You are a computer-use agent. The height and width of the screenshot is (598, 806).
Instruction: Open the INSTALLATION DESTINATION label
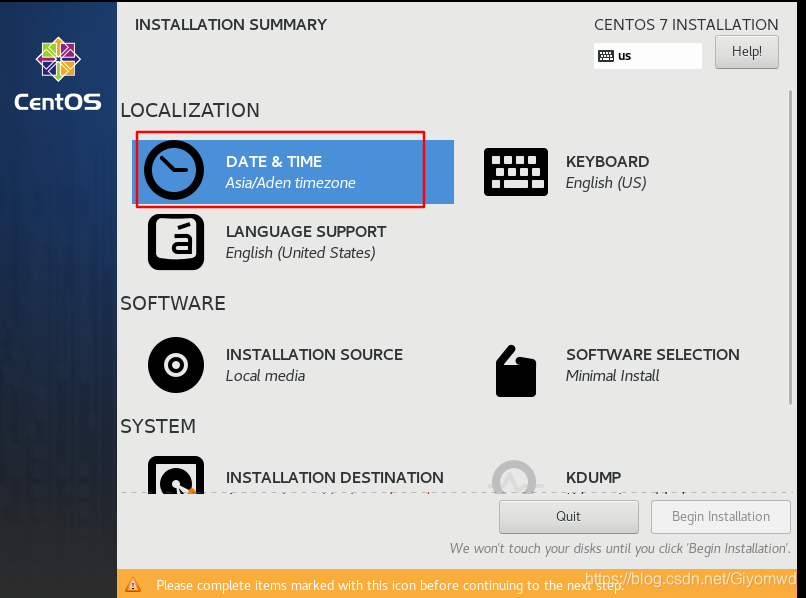click(x=335, y=477)
